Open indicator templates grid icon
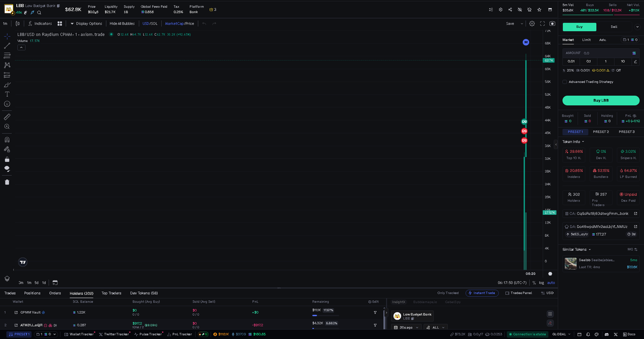Viewport: 644px width, 339px height. click(x=60, y=24)
